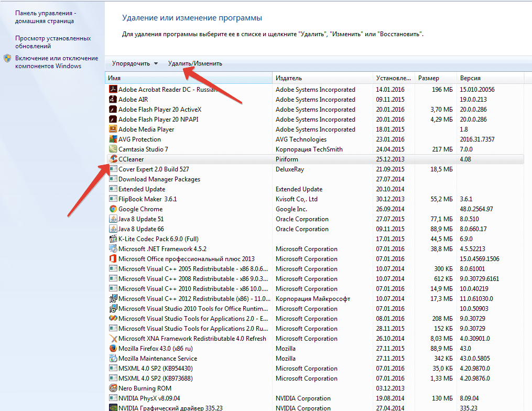Click the Kvisoft Co,. Ltd publisher cell

click(297, 199)
